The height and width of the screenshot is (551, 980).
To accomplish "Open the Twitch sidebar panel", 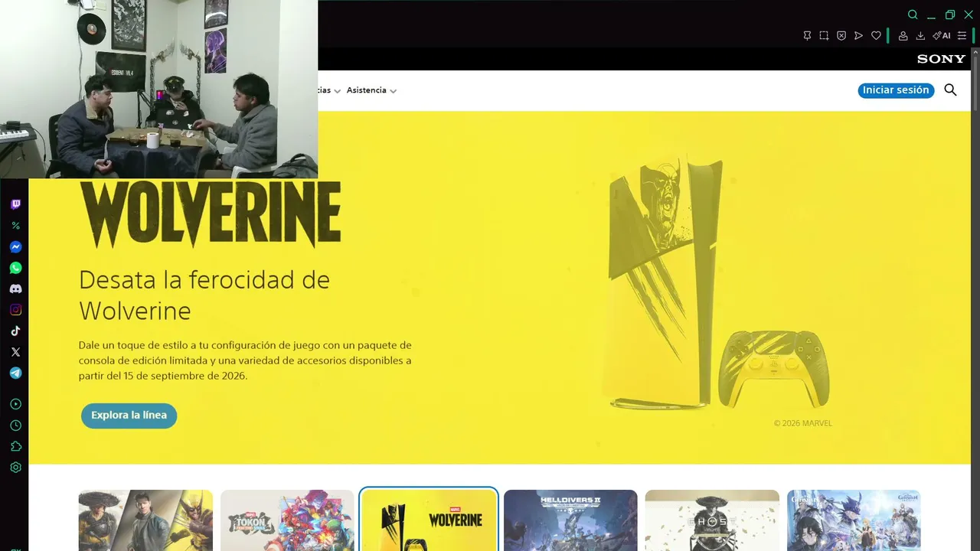I will click(15, 204).
